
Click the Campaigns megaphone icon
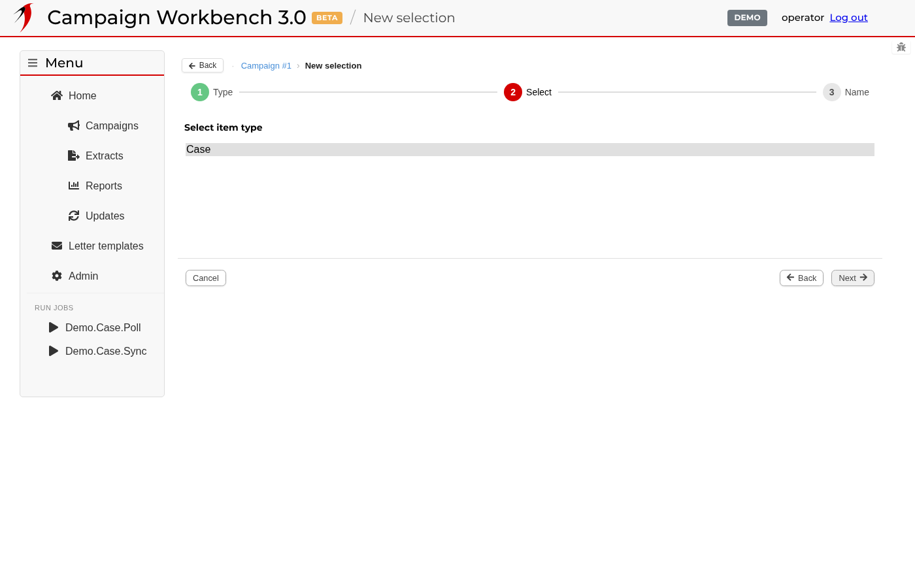click(x=74, y=125)
